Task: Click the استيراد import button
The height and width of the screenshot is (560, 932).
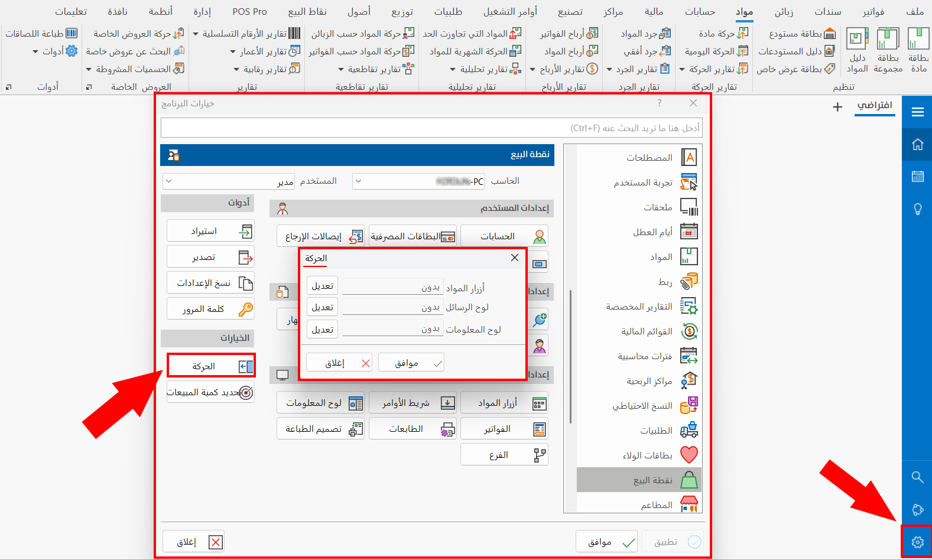Action: coord(211,231)
